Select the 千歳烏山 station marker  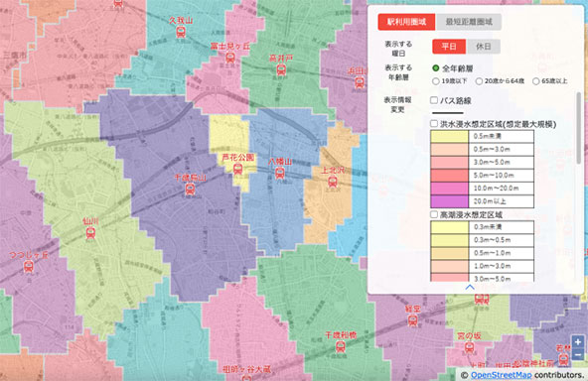[190, 189]
